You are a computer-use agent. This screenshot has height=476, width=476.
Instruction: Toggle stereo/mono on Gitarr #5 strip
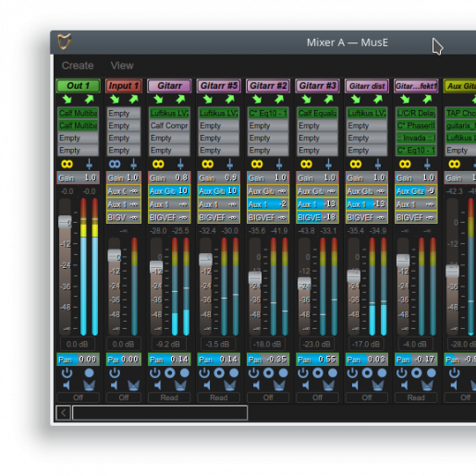tap(208, 164)
